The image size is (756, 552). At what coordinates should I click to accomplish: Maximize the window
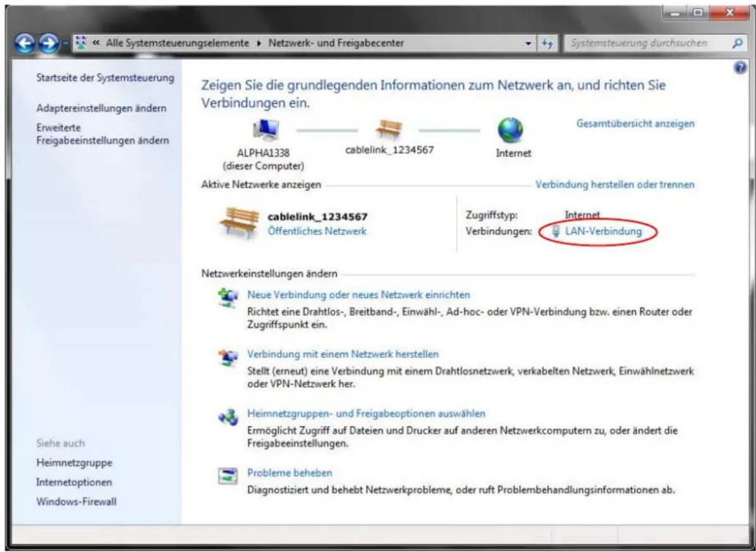pyautogui.click(x=698, y=13)
